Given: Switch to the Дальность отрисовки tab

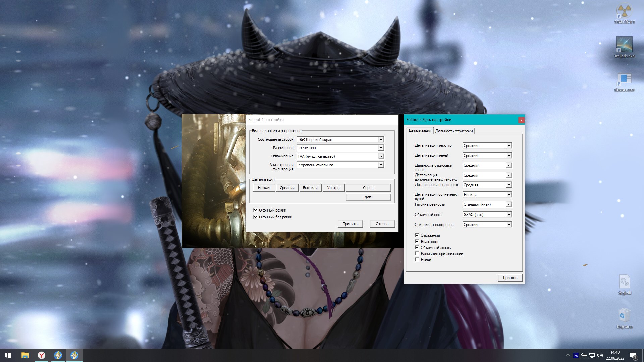Looking at the screenshot, I should 454,131.
